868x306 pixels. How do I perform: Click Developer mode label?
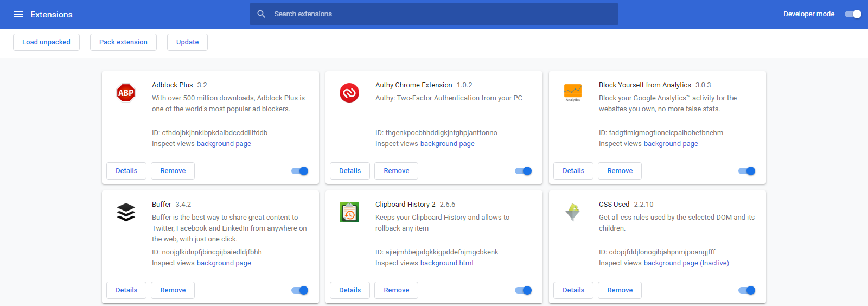[x=809, y=14]
